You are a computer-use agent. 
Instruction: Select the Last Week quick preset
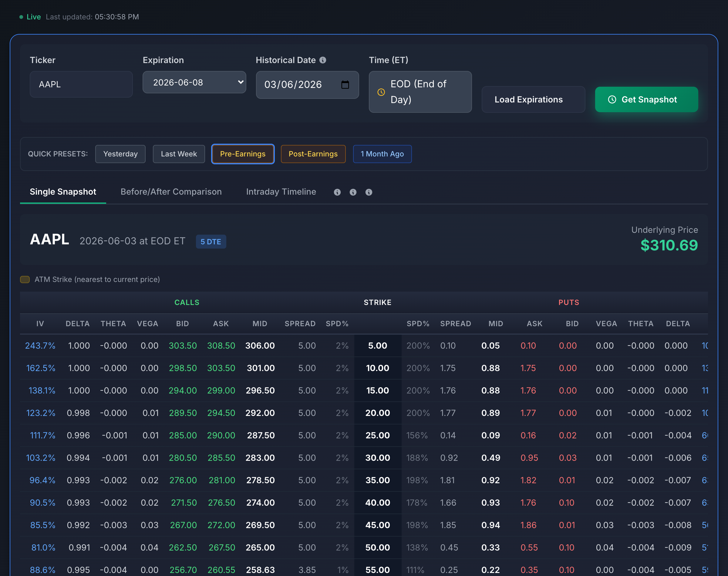coord(179,154)
